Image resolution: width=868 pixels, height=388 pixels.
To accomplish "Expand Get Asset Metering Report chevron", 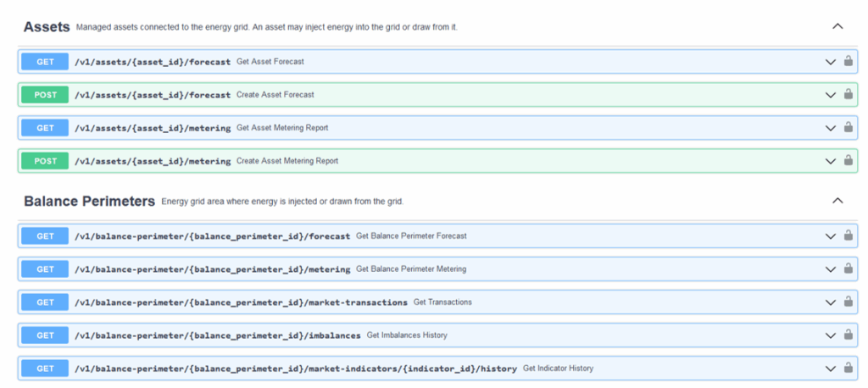I will pos(831,129).
